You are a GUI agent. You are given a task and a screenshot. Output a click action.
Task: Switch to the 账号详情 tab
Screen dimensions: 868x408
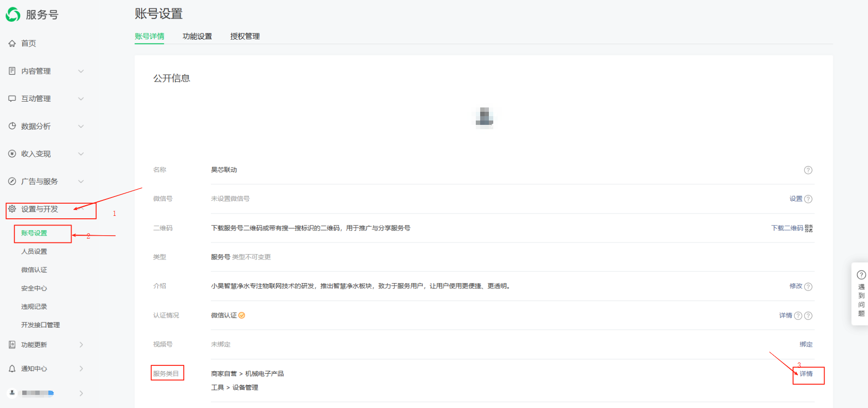149,36
